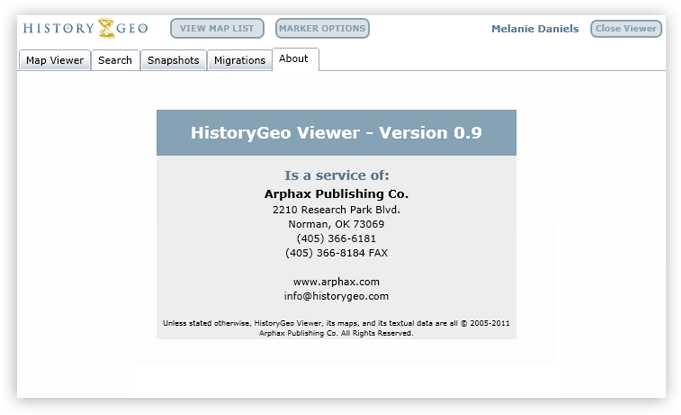
Task: Click the phone number (405) 366-6181
Action: [336, 238]
